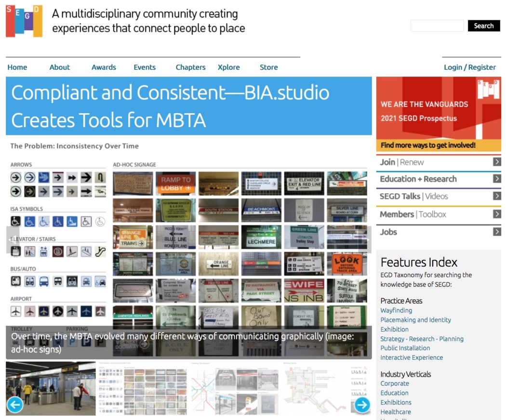
Task: Open the Events menu item
Action: (x=145, y=67)
